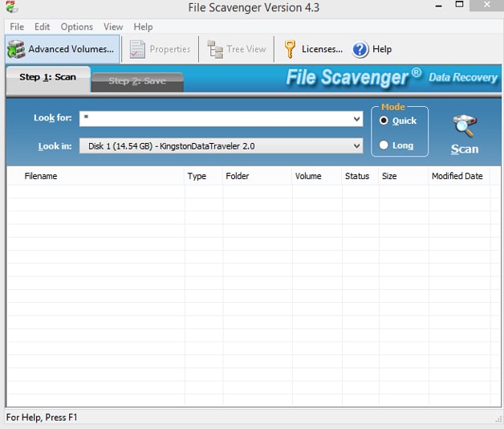Expand the Look for dropdown arrow
The image size is (504, 429).
pyautogui.click(x=356, y=119)
